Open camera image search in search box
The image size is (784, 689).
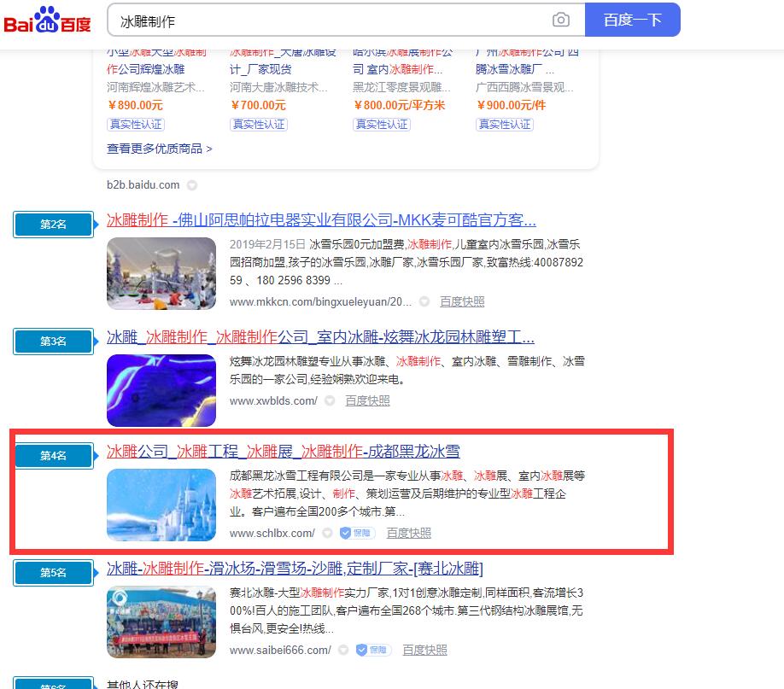[560, 20]
